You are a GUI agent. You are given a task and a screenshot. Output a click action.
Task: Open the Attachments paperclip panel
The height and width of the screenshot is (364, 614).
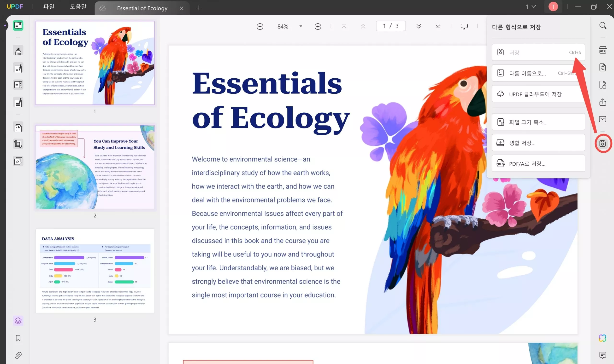(x=18, y=355)
